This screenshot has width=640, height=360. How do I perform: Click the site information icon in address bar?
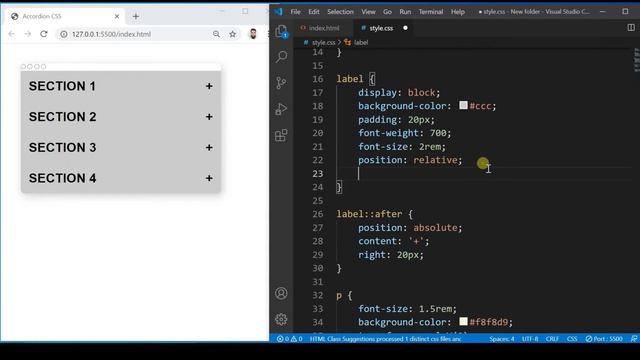(64, 34)
